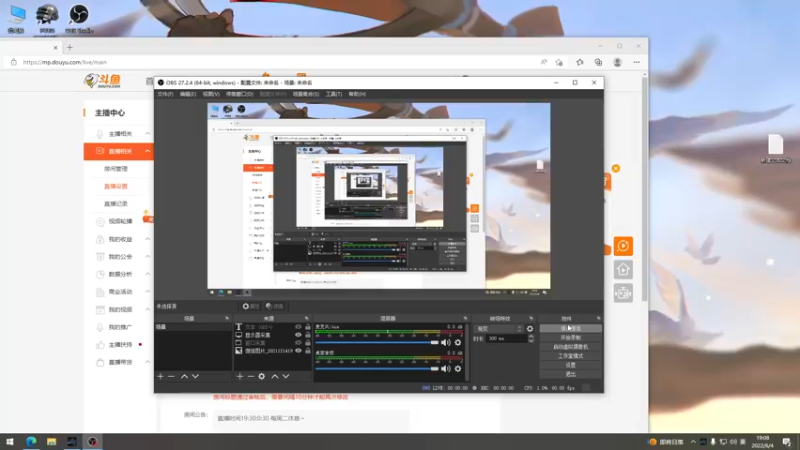Toggle the lock on the 窗口采集 source

click(x=308, y=343)
